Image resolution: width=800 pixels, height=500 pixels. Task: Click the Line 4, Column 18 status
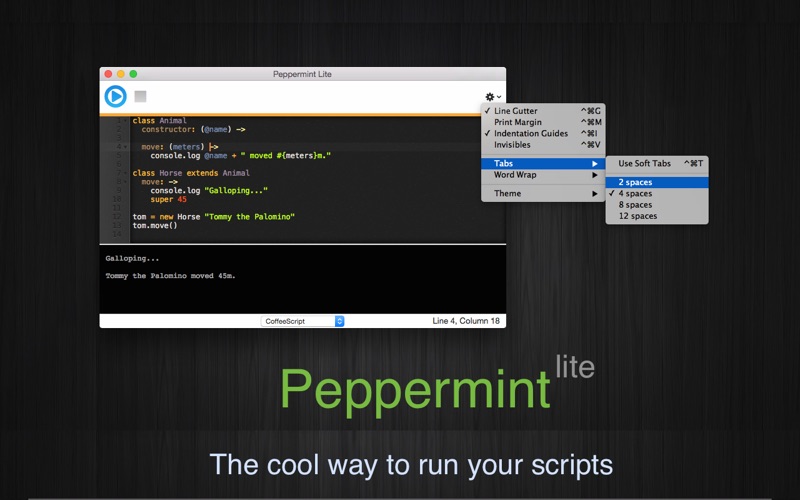(466, 321)
